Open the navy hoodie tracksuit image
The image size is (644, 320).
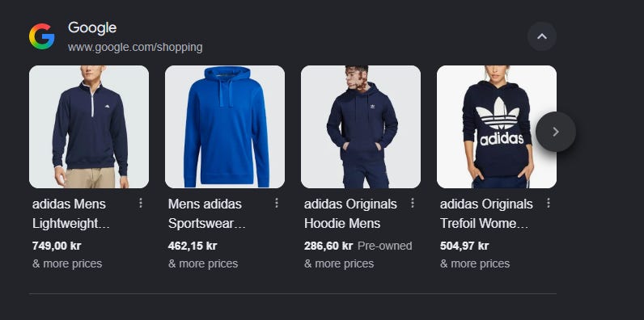click(361, 127)
